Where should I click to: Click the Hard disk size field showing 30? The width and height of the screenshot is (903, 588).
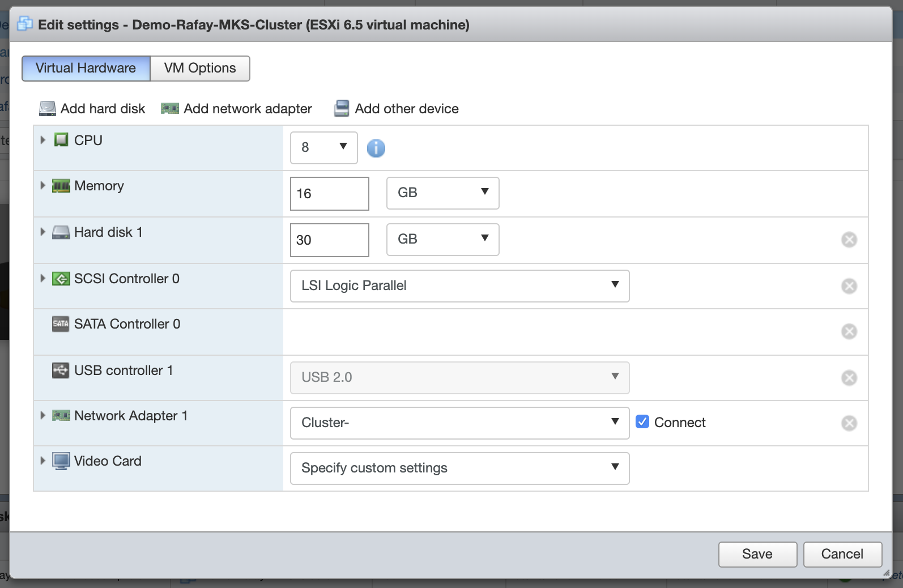coord(330,240)
